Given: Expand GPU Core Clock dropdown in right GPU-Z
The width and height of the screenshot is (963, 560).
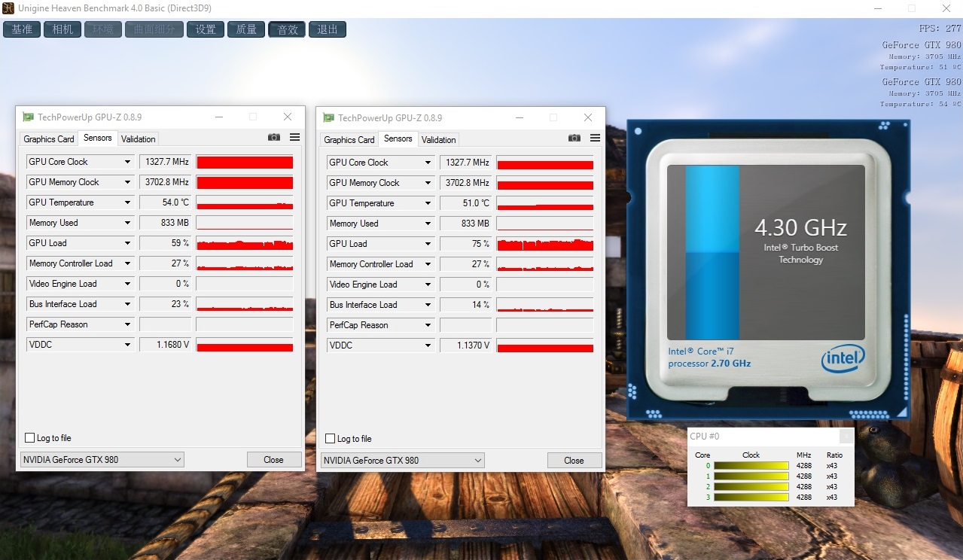Looking at the screenshot, I should pos(428,163).
